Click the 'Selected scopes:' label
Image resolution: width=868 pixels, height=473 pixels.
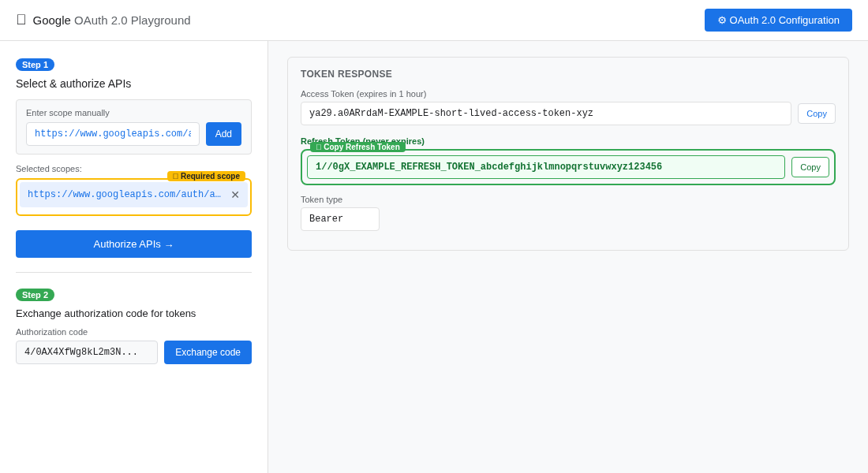click(x=49, y=169)
